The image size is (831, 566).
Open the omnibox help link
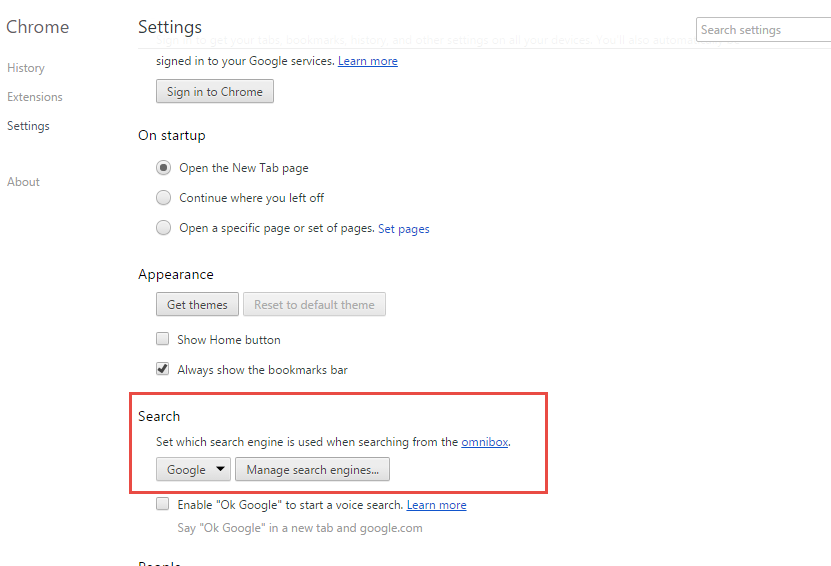484,442
